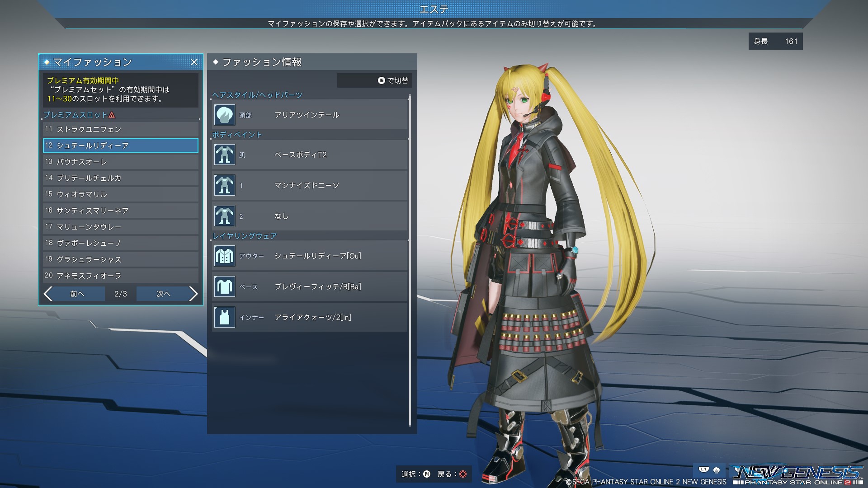Select slot 20 アネモスフィオーラ

[x=121, y=276]
